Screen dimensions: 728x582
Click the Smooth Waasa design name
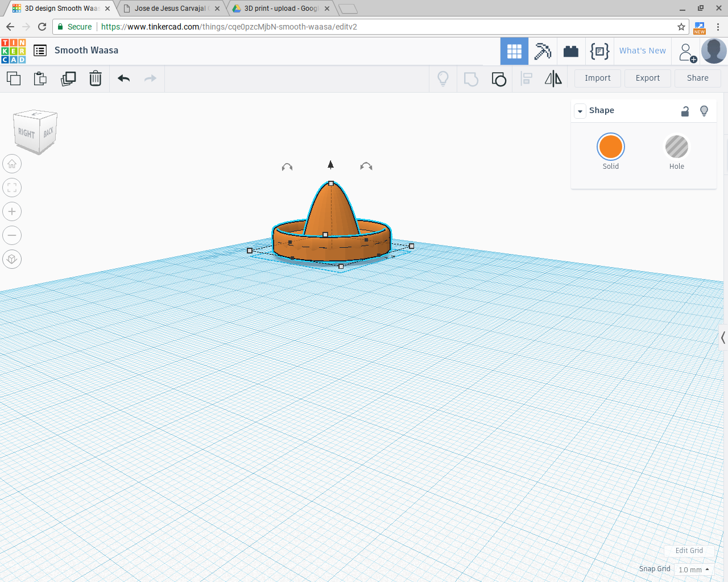click(x=86, y=51)
